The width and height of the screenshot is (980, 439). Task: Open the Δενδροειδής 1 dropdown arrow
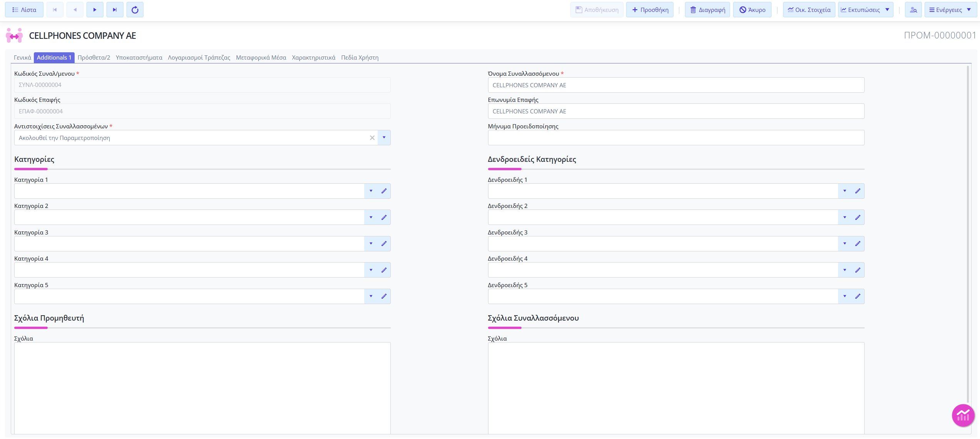pos(845,191)
